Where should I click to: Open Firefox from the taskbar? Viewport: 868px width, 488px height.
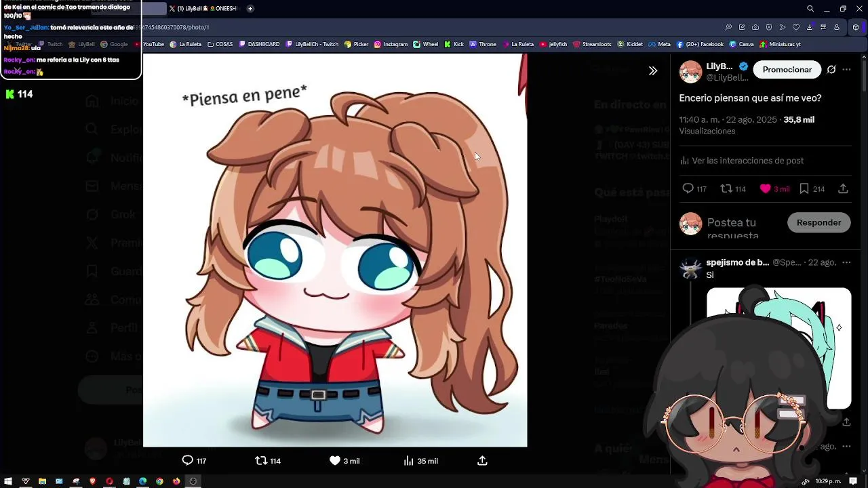point(176,481)
